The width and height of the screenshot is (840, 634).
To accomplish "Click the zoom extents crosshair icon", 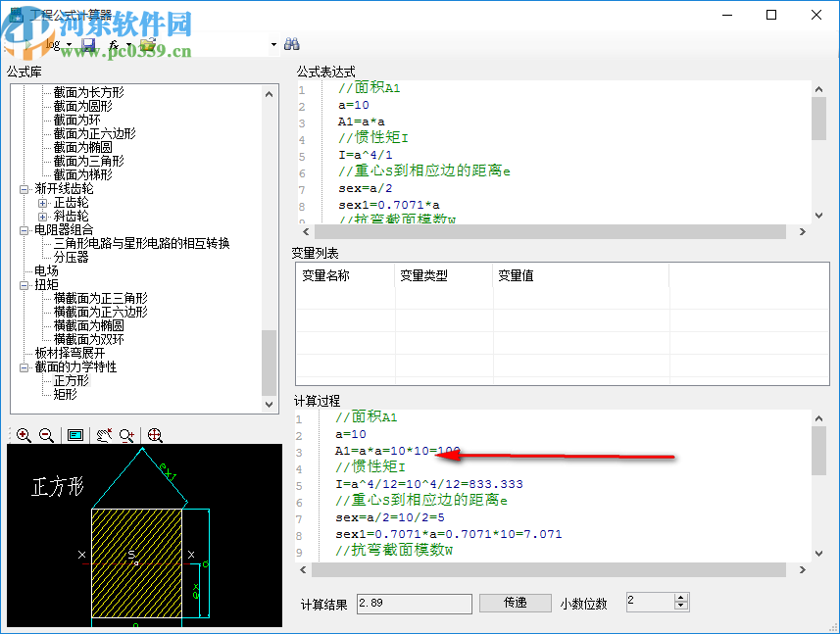I will pos(155,435).
